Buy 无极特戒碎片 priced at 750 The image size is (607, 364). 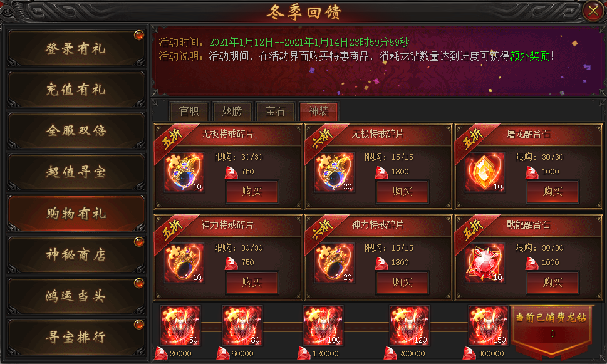(252, 191)
